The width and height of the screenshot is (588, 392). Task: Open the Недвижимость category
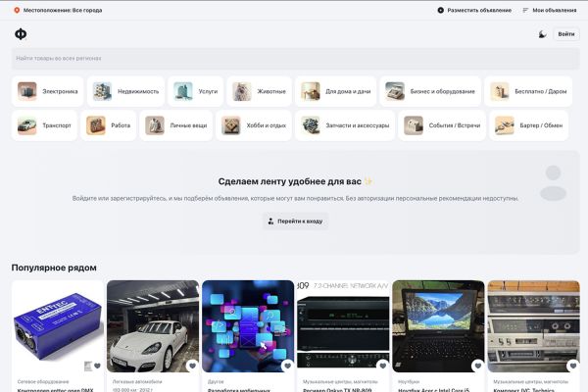coord(125,91)
